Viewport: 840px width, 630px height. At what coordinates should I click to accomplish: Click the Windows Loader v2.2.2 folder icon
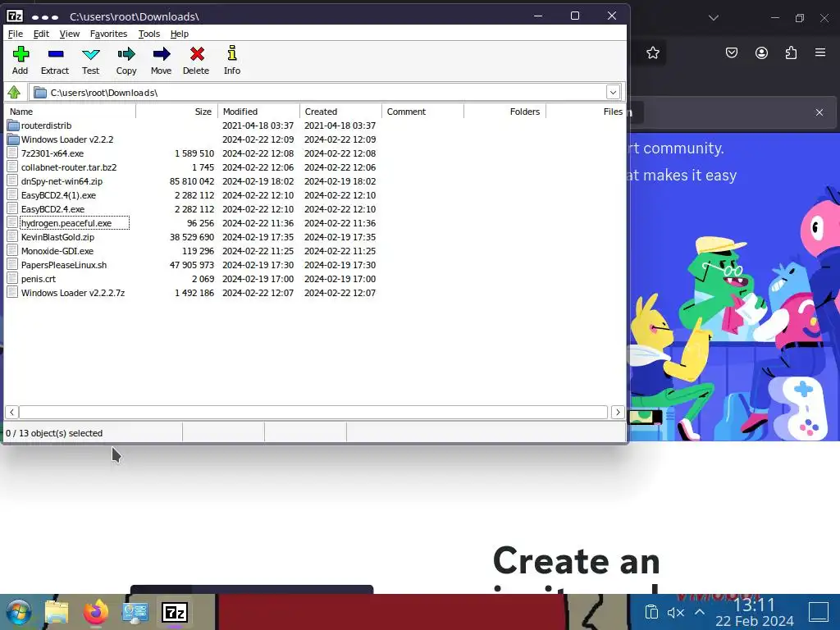coord(13,139)
